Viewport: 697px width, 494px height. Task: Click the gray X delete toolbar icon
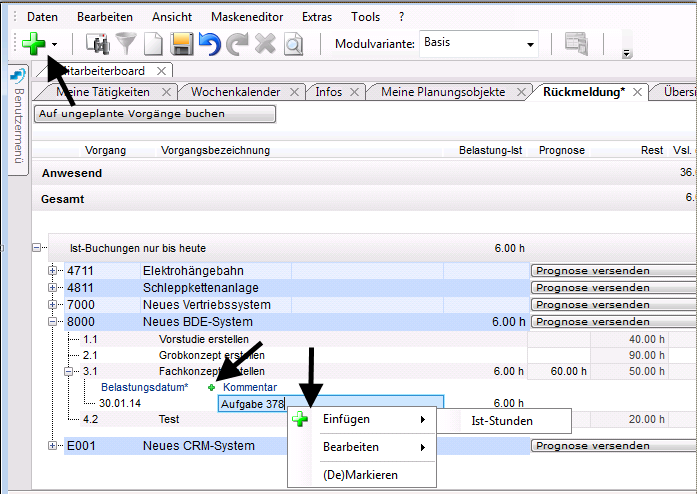coord(265,44)
